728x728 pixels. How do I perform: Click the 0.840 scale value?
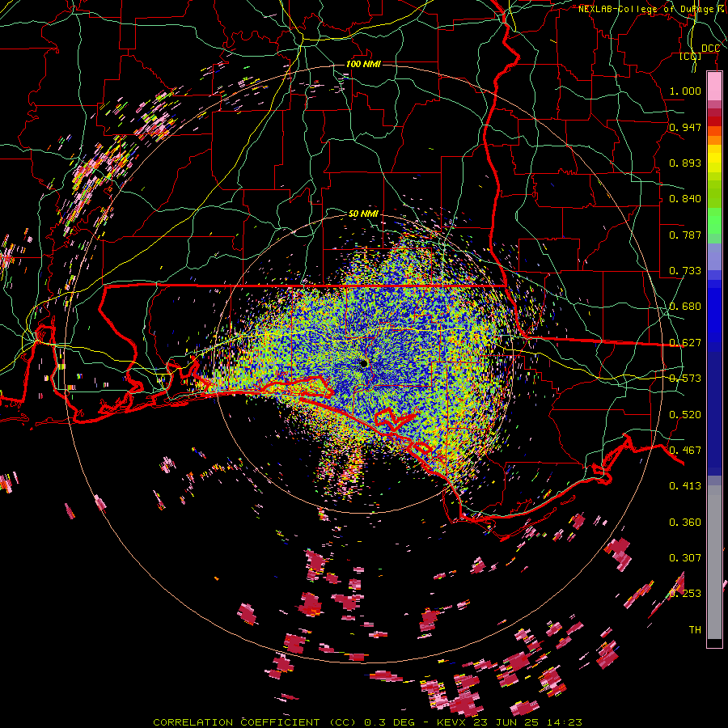coord(685,198)
